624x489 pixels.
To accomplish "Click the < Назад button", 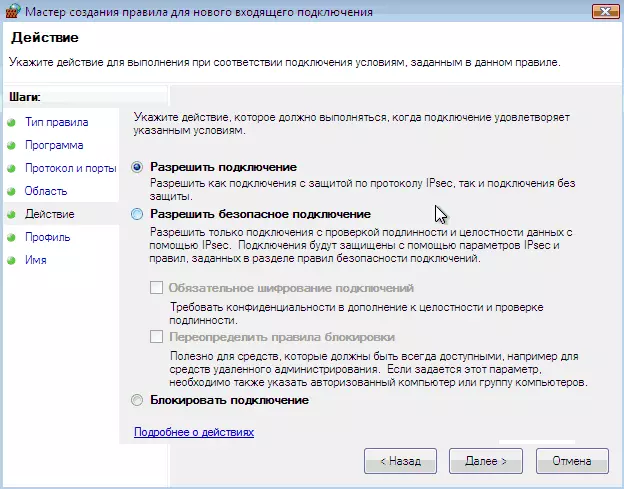I will coord(400,461).
